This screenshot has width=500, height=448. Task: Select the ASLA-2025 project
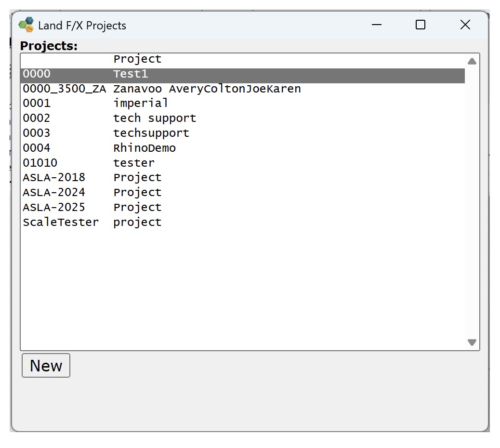(145, 207)
